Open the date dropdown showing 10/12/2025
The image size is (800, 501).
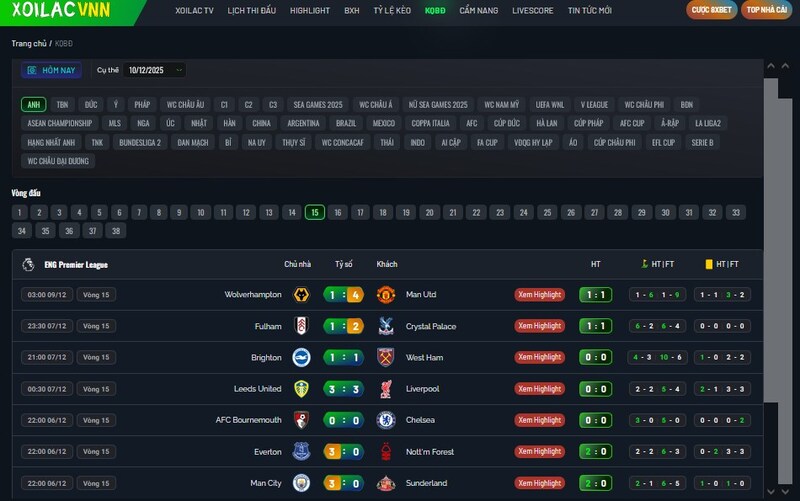point(155,70)
